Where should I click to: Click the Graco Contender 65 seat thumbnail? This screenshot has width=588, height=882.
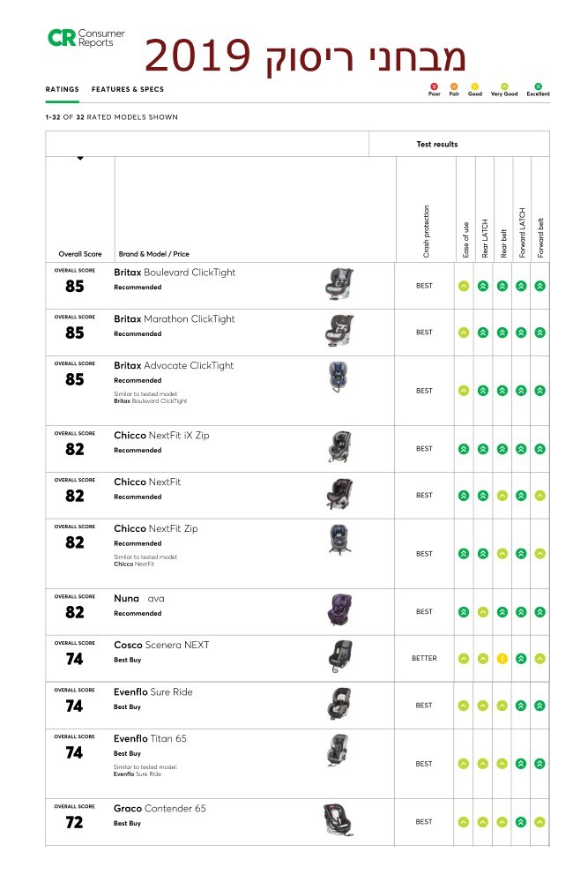click(338, 819)
